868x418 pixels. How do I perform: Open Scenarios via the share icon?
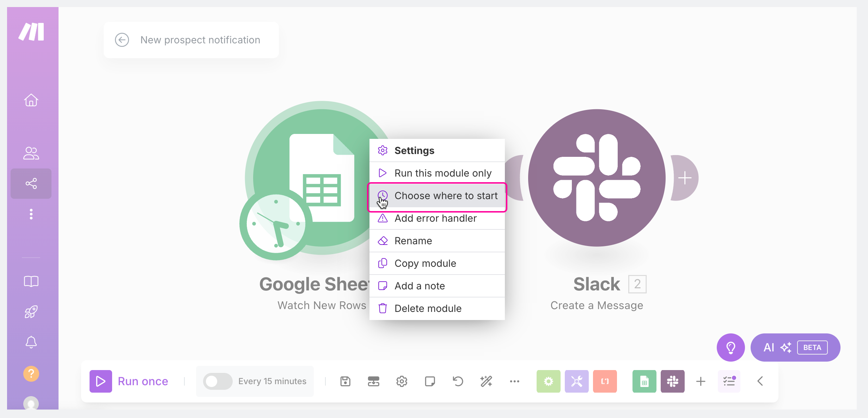point(31,183)
